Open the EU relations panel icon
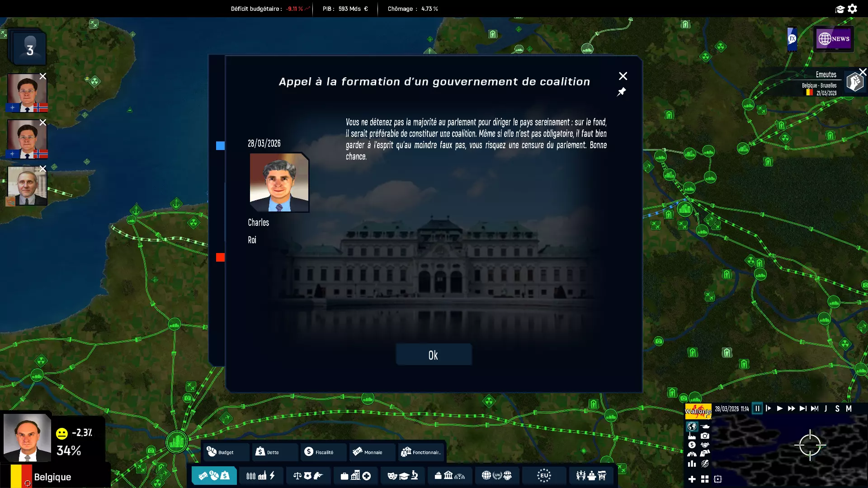Screen dimensions: 868x488 pos(545,476)
